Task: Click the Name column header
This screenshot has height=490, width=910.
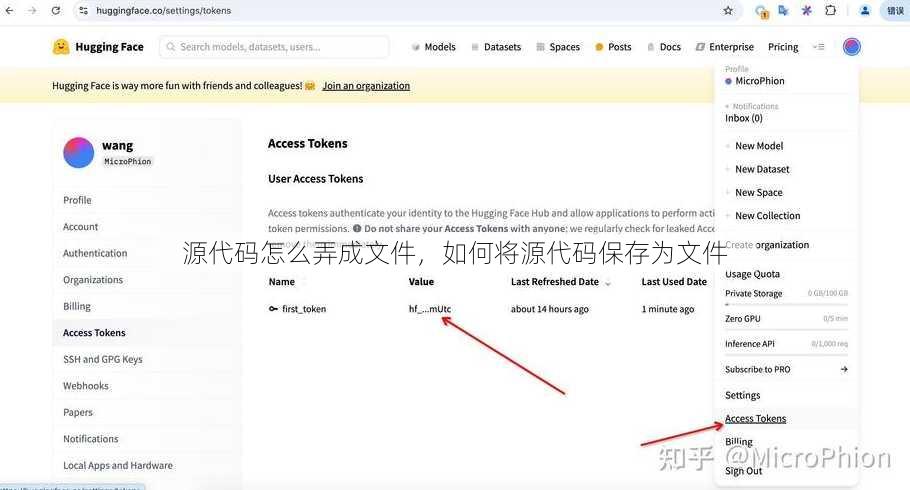Action: (282, 282)
